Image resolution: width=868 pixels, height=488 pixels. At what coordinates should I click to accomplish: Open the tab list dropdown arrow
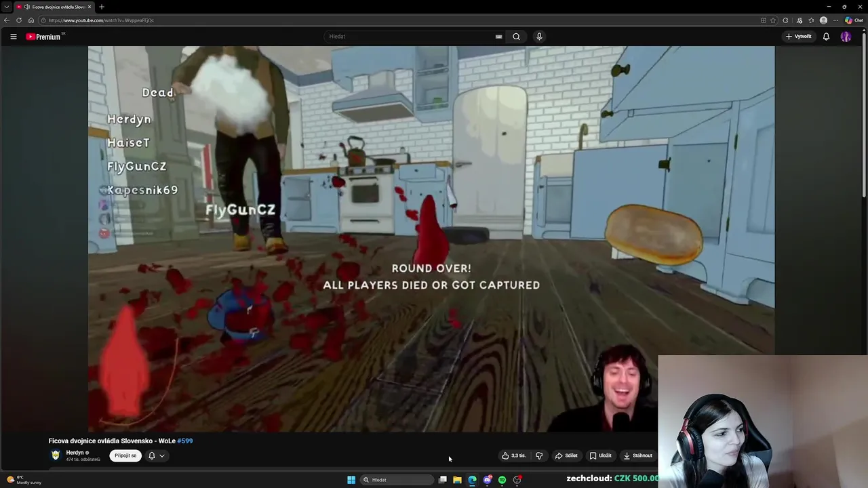[x=7, y=7]
